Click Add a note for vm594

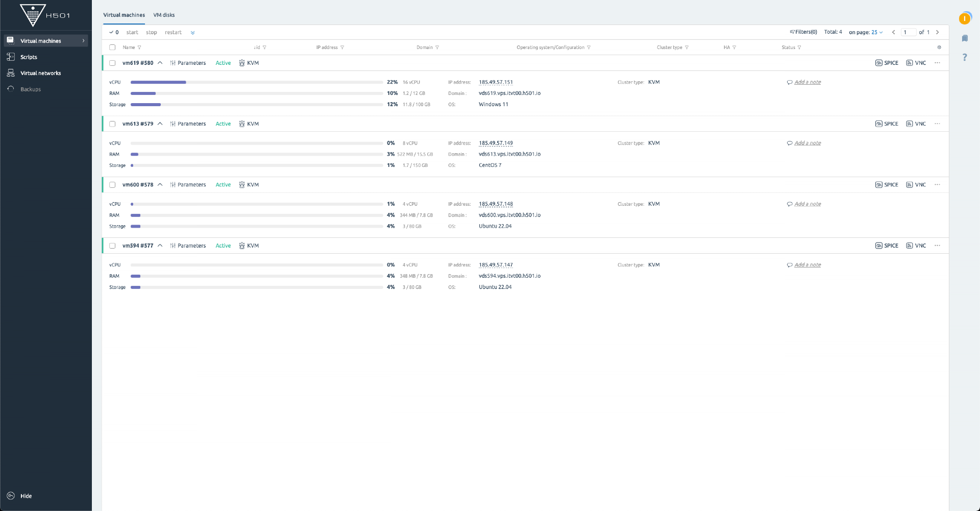[x=807, y=265]
